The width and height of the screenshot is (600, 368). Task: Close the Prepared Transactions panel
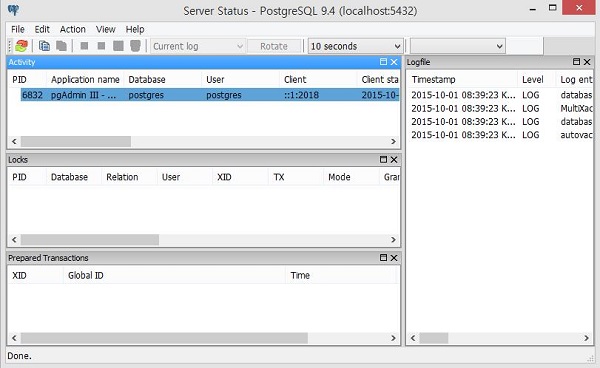coord(394,257)
